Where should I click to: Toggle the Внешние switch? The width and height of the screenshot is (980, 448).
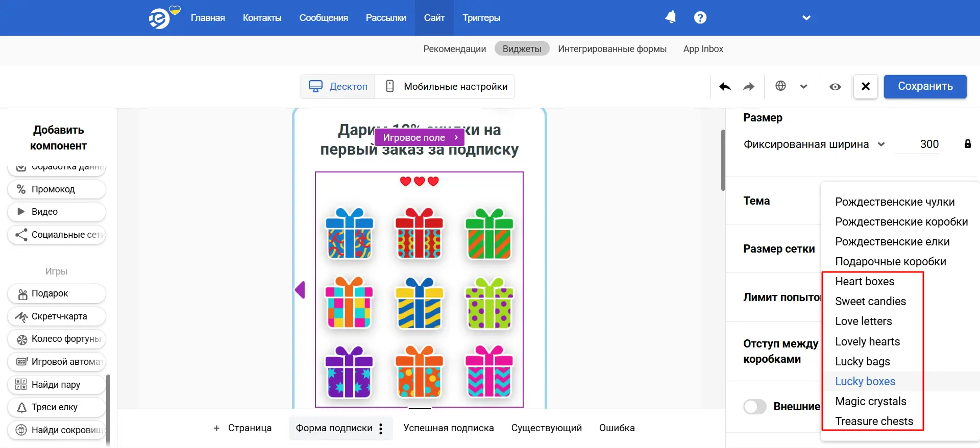point(755,407)
